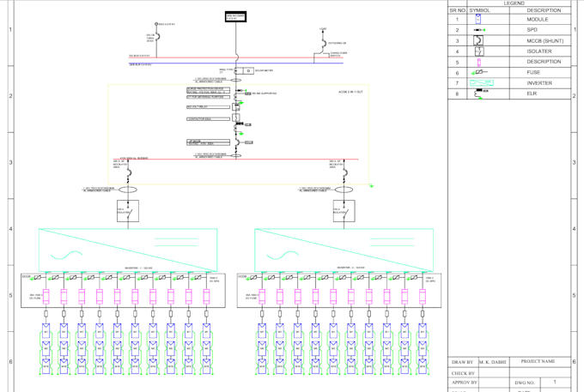Select top-left module in first string
Viewport: 584px width, 392px height.
point(46,330)
